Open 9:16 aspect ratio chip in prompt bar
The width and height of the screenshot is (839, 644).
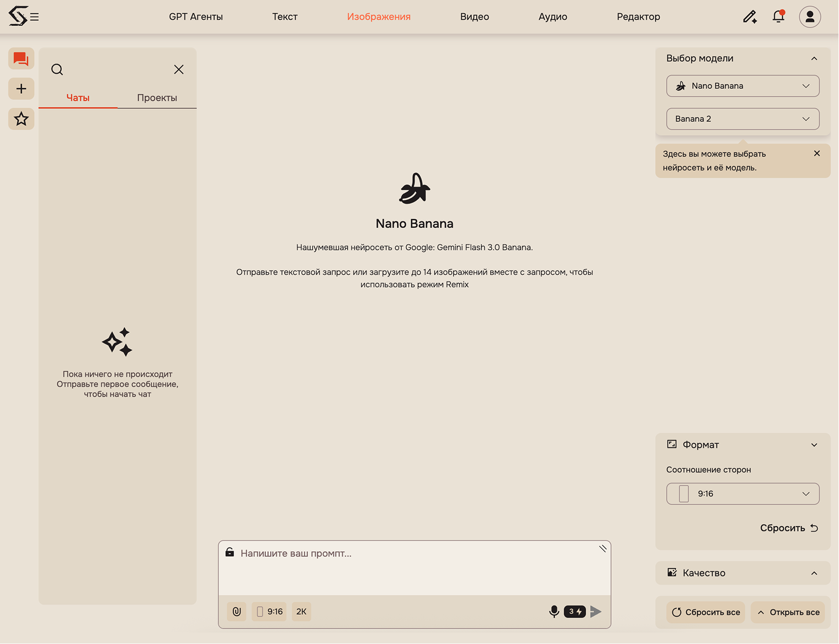pos(269,611)
